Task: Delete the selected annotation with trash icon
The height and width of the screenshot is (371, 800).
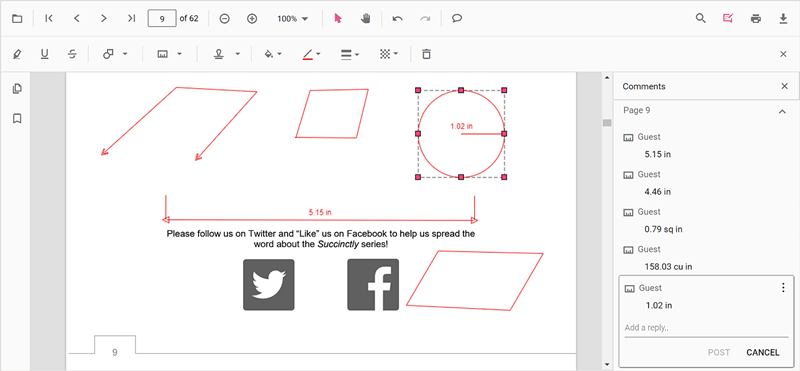Action: click(x=427, y=54)
